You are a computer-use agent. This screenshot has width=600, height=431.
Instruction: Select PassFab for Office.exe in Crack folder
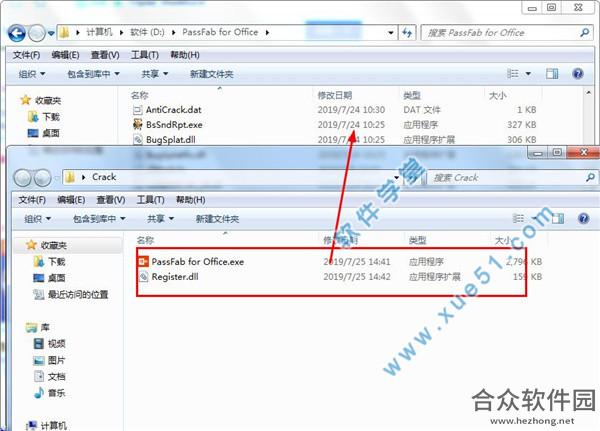[197, 262]
